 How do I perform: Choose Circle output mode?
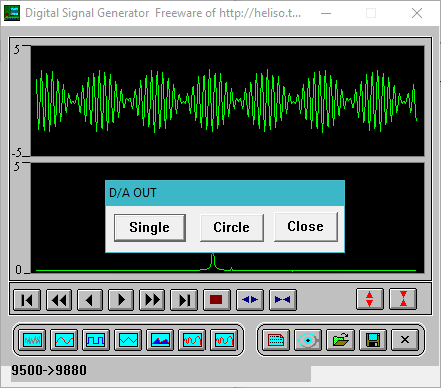tap(231, 227)
